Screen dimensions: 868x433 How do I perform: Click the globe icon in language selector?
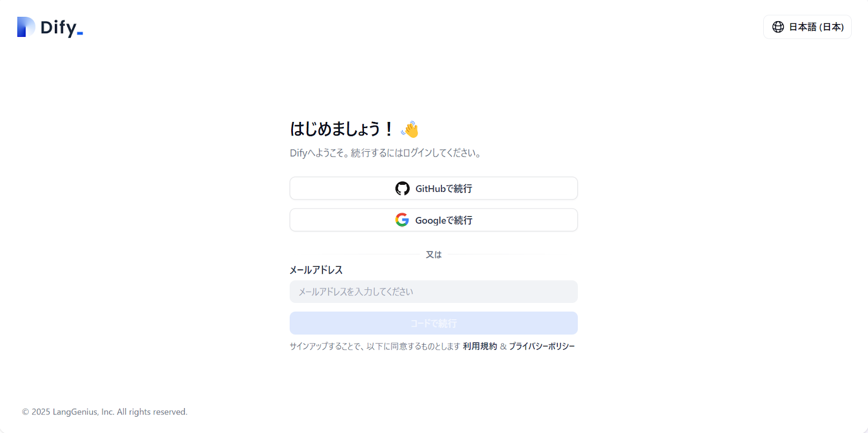click(778, 27)
